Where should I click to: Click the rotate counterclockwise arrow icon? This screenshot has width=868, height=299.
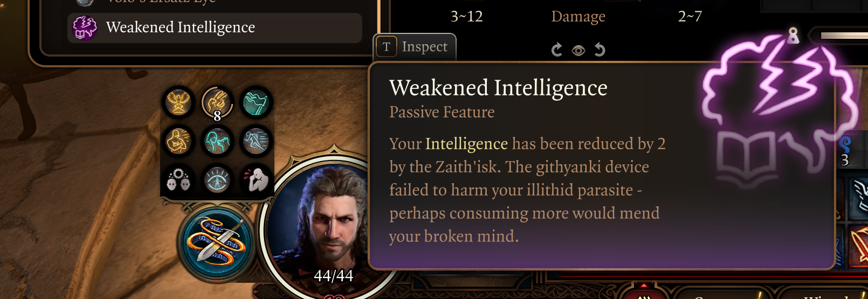tap(600, 50)
